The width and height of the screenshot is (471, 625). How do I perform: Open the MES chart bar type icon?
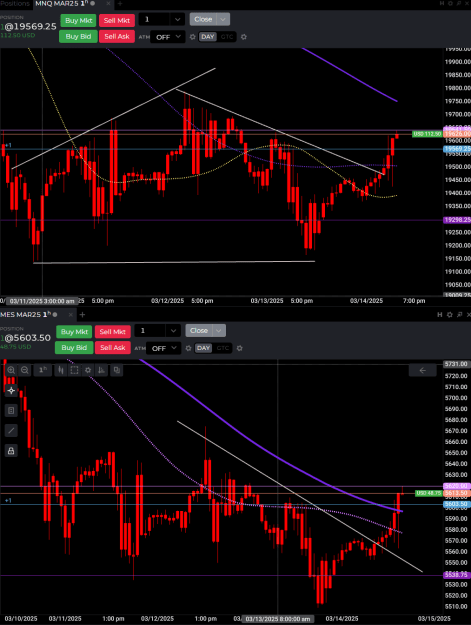click(x=61, y=370)
